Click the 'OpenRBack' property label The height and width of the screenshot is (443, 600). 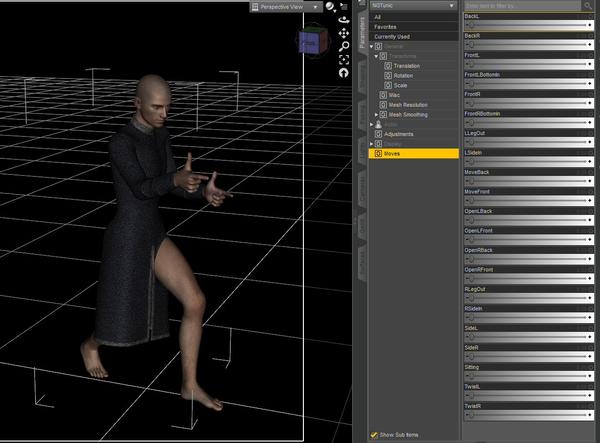[478, 250]
